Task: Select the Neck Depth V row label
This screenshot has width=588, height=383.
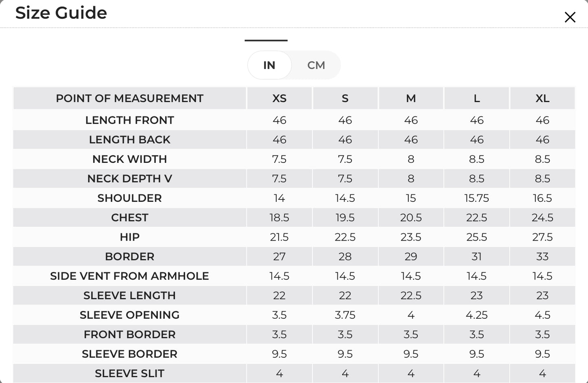Action: [129, 179]
